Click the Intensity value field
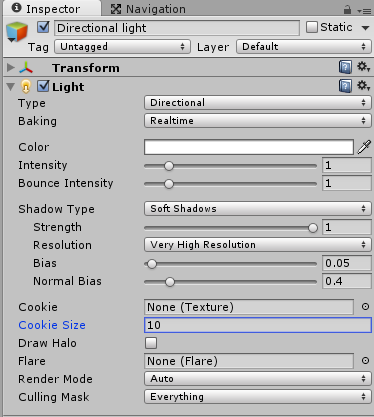The image size is (374, 417). 347,165
